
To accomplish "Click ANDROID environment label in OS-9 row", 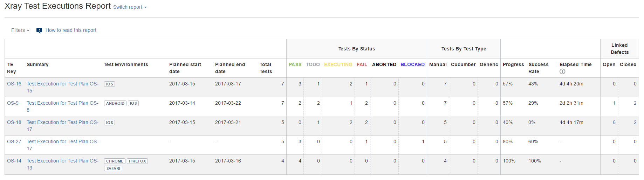I will point(115,103).
